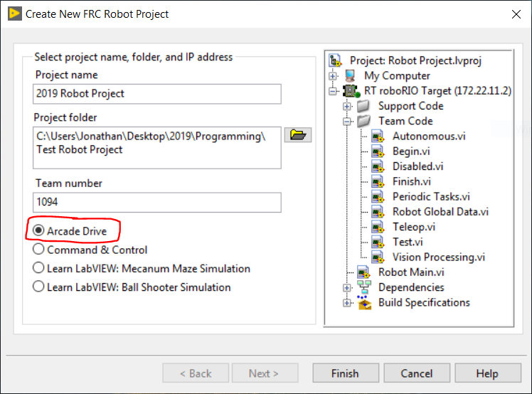This screenshot has height=394, width=532.
Task: Select 'Teleop.vi' text in tree
Action: click(414, 227)
